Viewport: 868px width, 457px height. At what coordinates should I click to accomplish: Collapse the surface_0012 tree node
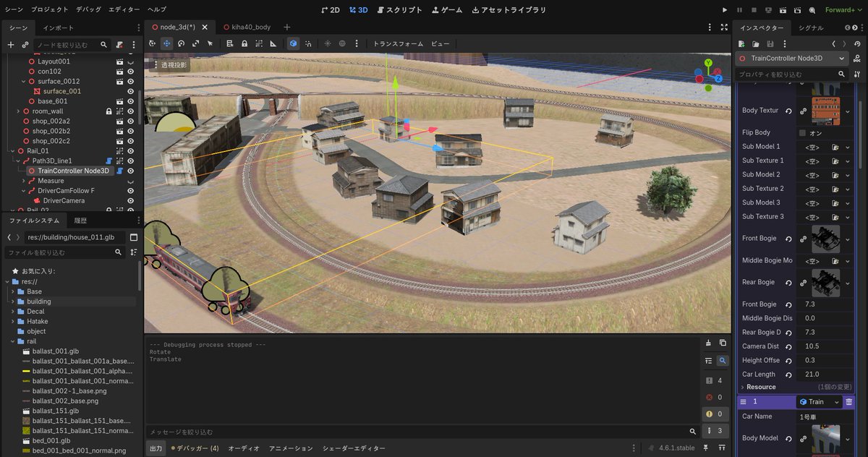pyautogui.click(x=22, y=82)
